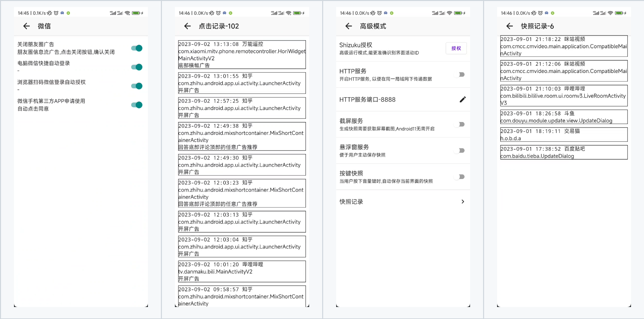This screenshot has width=644, height=319.
Task: Tap the back arrow on 快照记录-6 page
Action: 509,26
